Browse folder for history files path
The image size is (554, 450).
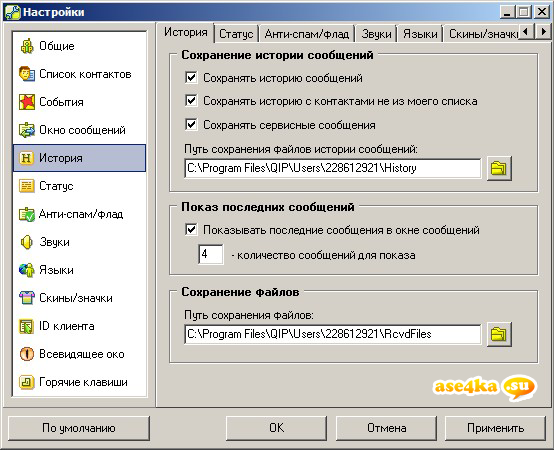499,168
